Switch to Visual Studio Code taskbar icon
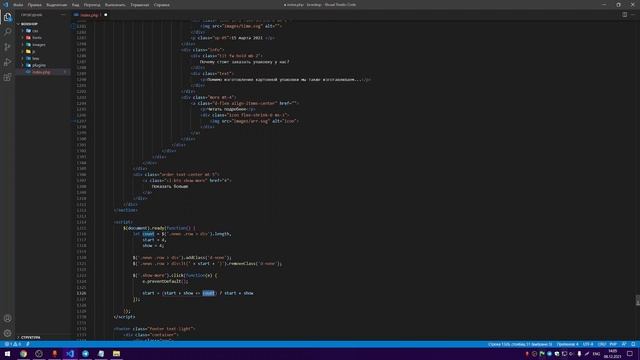The image size is (640, 360). 70,353
